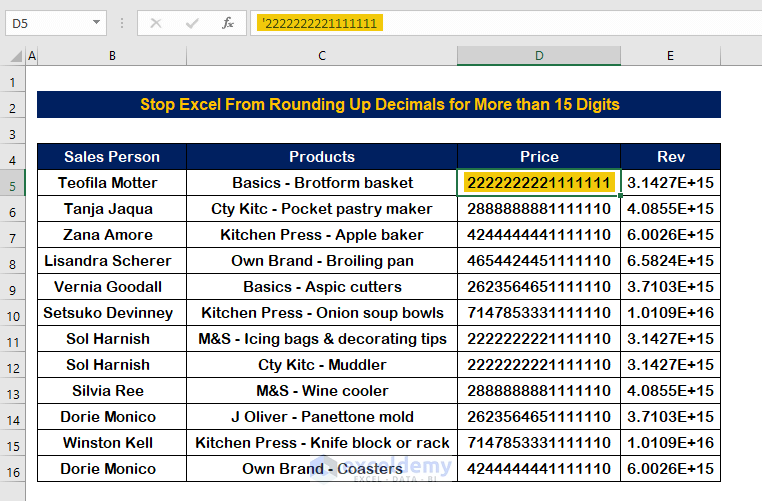
Task: Select row 16 header
Action: pos(13,472)
